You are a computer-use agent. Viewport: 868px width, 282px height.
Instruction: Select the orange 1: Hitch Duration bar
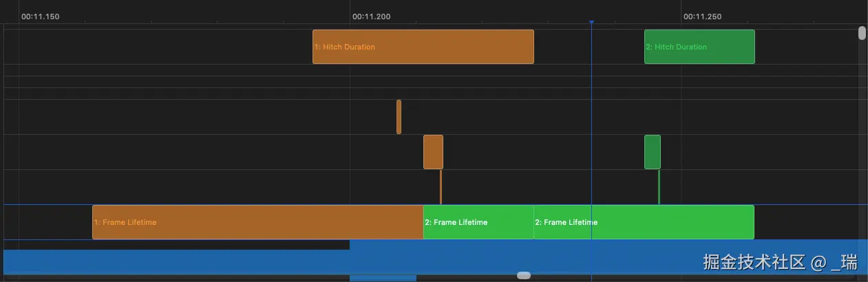[x=423, y=47]
